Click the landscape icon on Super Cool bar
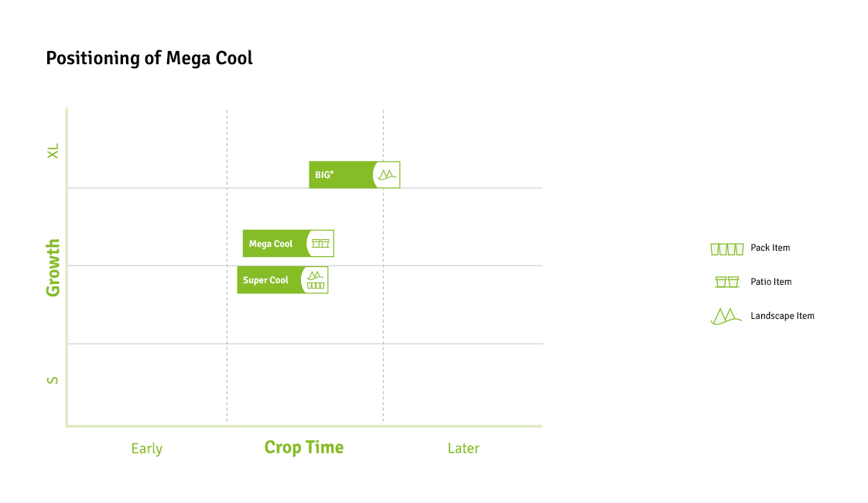The height and width of the screenshot is (503, 868). (x=315, y=275)
